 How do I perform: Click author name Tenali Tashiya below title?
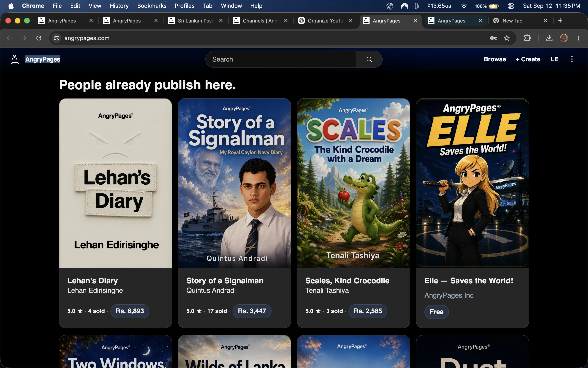click(327, 290)
